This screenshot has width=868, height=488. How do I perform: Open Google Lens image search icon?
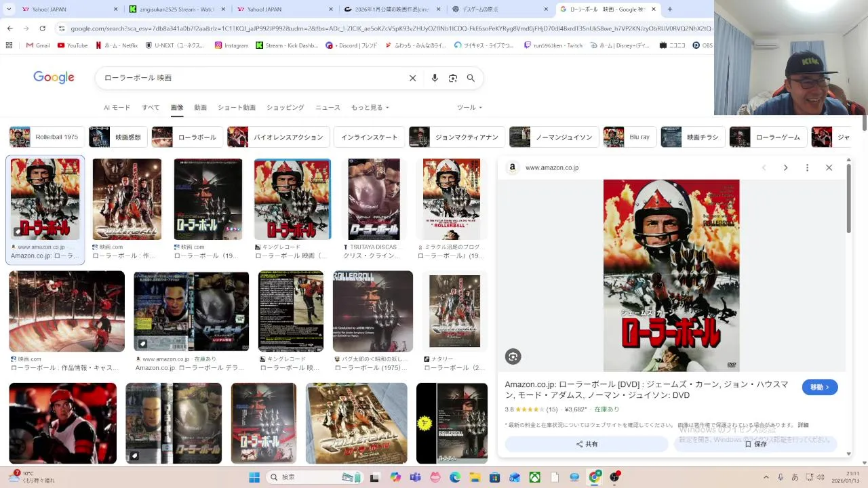point(453,78)
